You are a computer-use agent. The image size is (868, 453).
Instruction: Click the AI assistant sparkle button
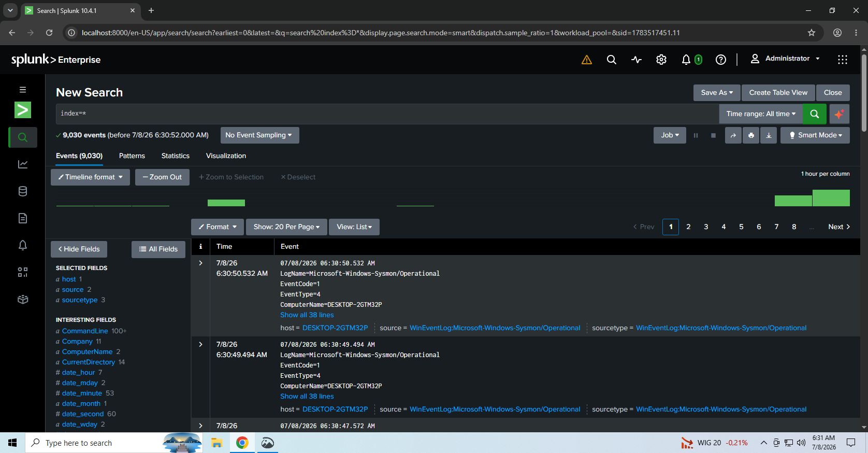(x=840, y=114)
